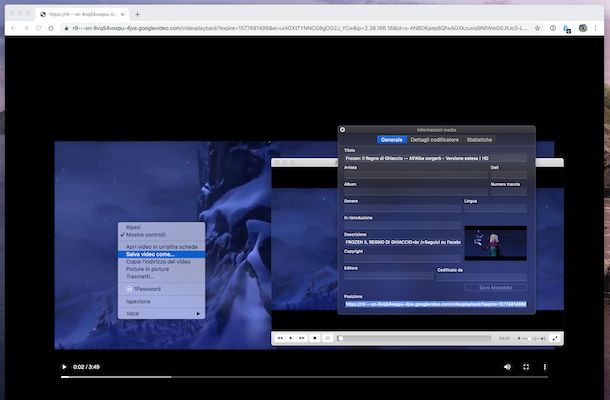Close the googlevideo browser tab
This screenshot has width=610, height=400.
click(123, 14)
